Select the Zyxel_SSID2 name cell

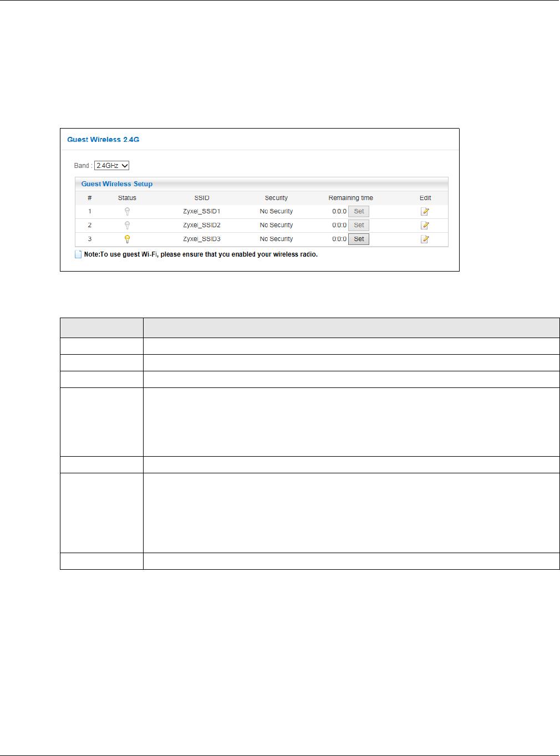click(x=202, y=225)
